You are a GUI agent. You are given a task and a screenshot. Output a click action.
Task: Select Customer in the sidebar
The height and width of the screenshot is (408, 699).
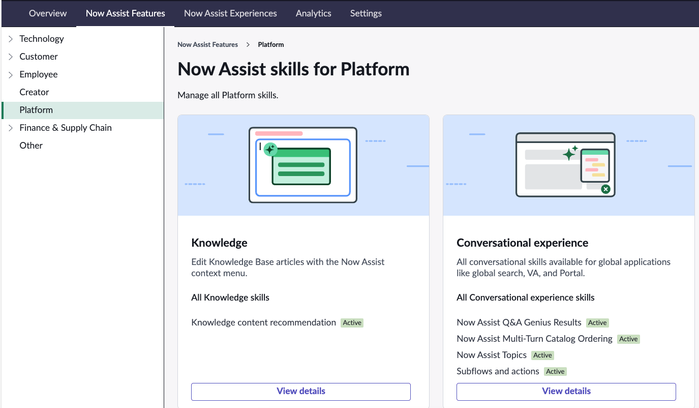(38, 57)
